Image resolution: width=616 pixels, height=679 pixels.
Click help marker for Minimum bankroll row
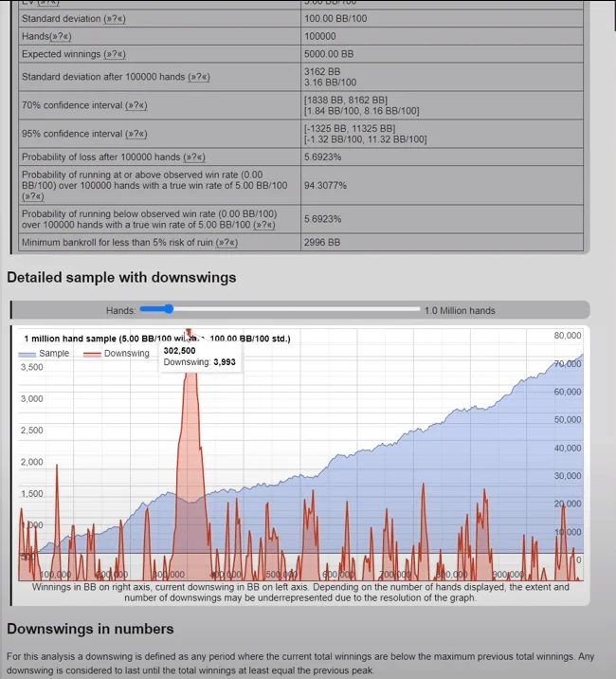pyautogui.click(x=226, y=244)
